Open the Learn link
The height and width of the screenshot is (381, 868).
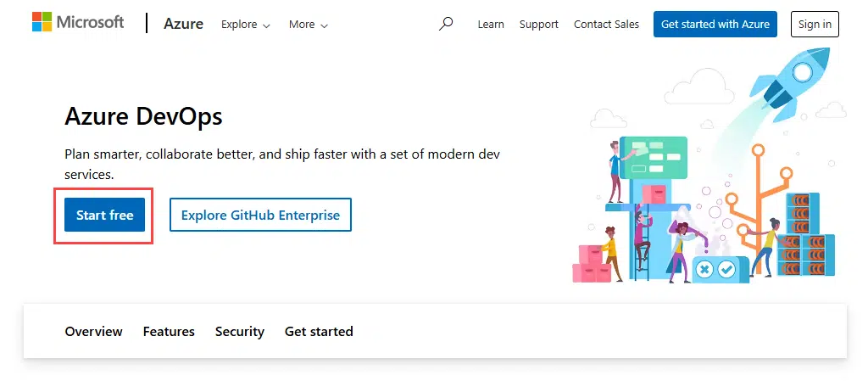pyautogui.click(x=491, y=25)
